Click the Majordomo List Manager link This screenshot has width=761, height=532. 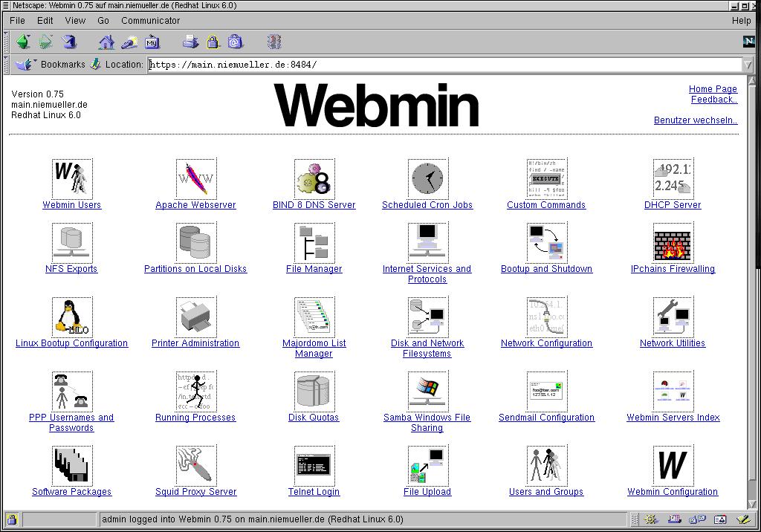click(x=314, y=348)
